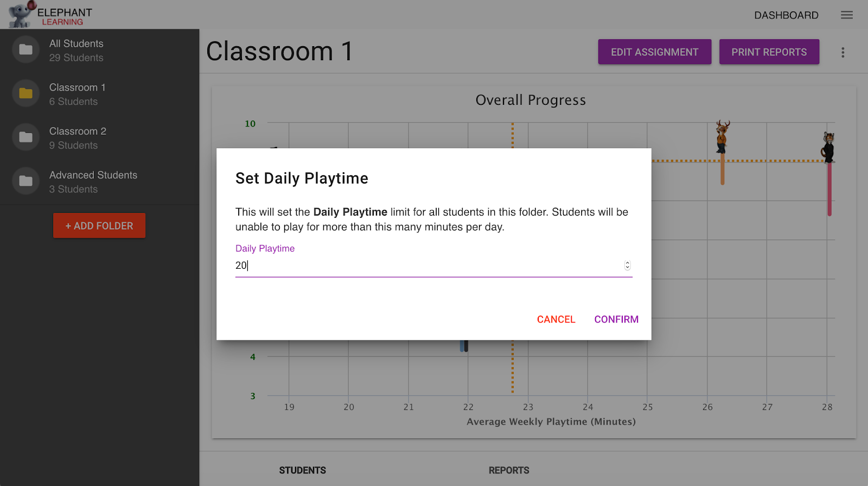The image size is (868, 486).
Task: Click the yellow Classroom 1 folder icon
Action: click(25, 93)
